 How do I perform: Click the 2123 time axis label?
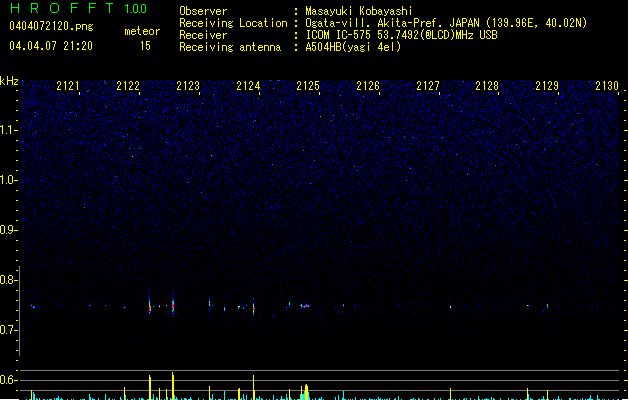[x=188, y=86]
